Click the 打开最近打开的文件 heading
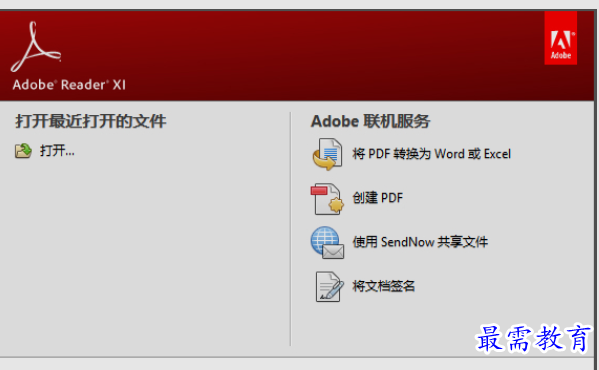 [91, 121]
